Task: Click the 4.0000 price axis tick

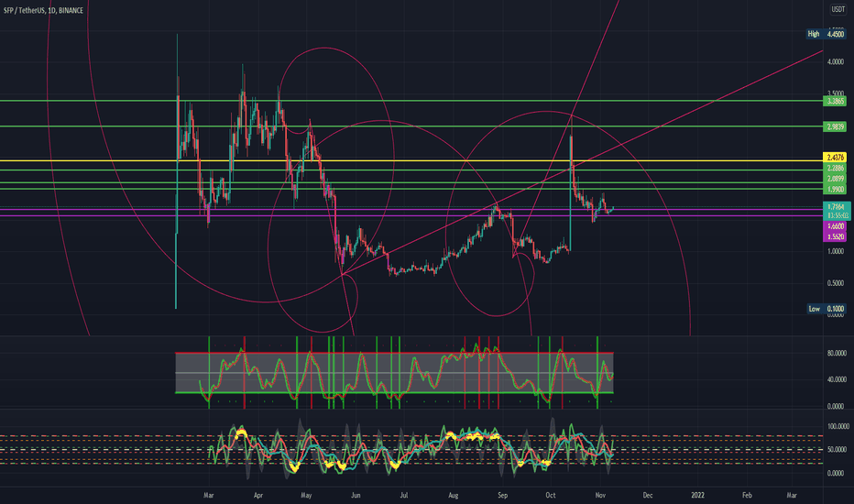Action: (x=836, y=62)
